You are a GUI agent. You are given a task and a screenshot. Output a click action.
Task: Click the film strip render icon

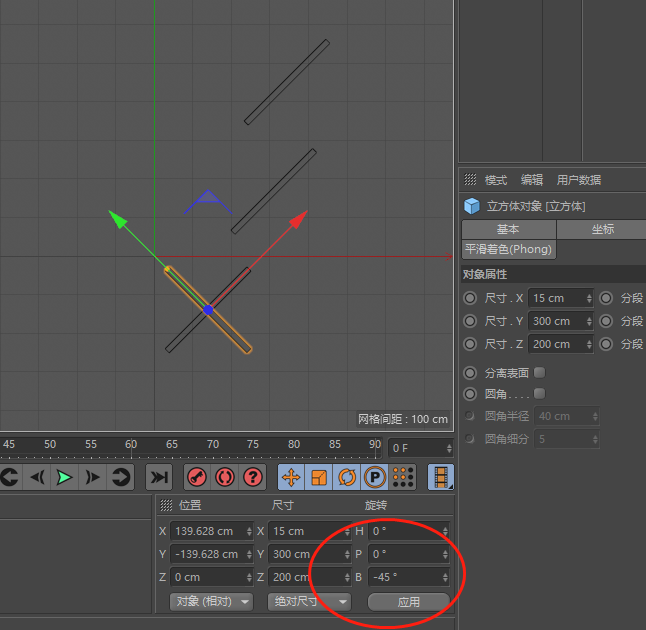tap(441, 477)
